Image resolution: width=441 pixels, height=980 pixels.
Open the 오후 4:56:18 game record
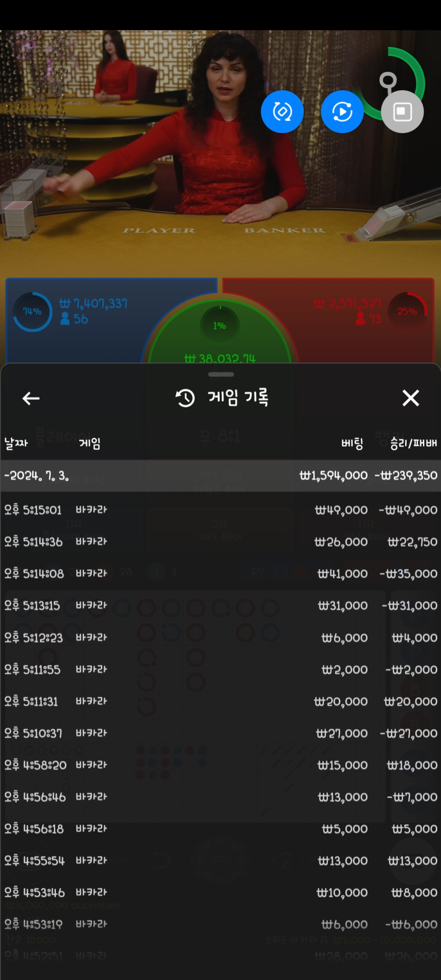click(220, 829)
